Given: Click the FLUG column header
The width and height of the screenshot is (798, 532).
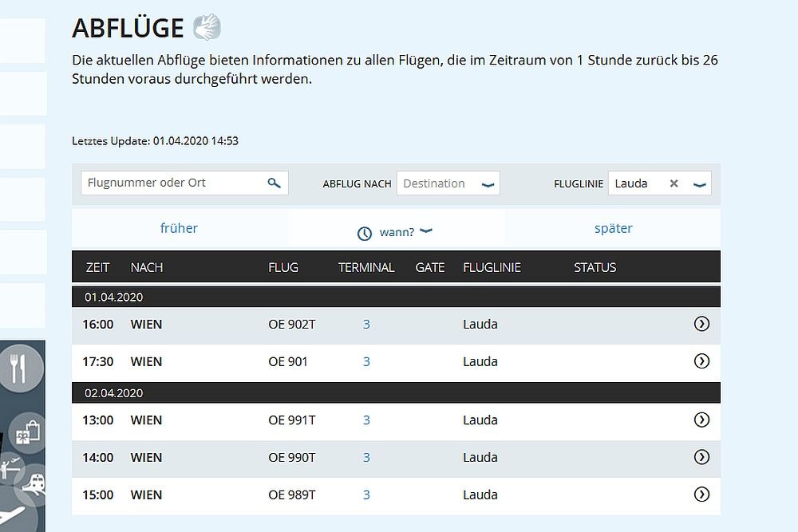Looking at the screenshot, I should 283,267.
